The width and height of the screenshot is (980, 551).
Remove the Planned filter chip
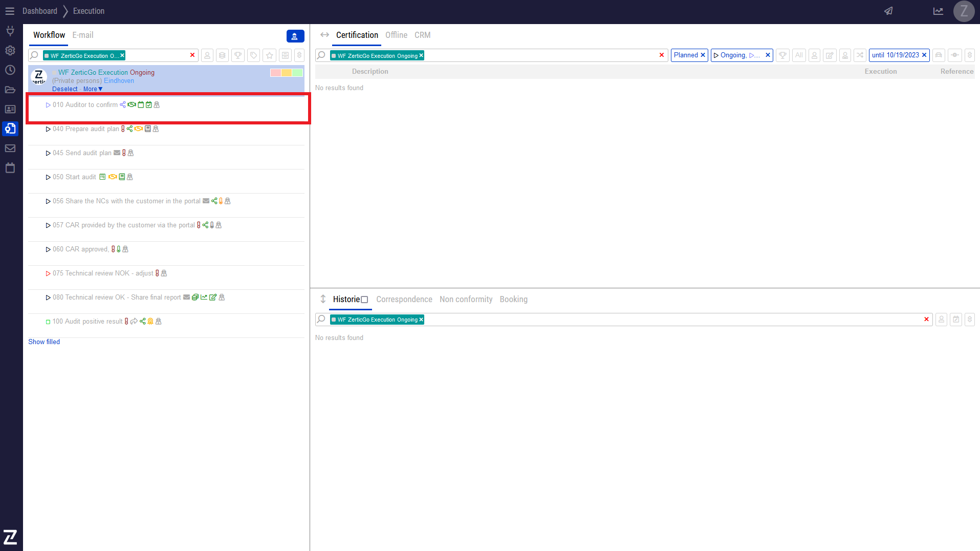coord(703,55)
